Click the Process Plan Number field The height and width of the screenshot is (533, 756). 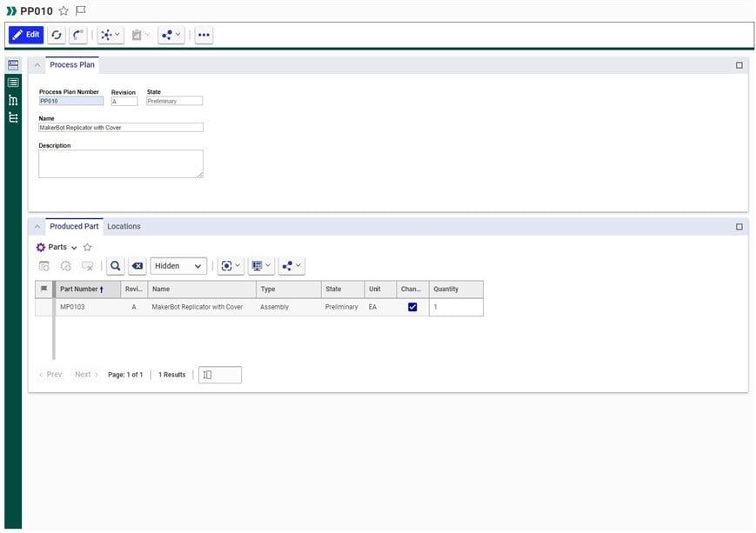[71, 101]
